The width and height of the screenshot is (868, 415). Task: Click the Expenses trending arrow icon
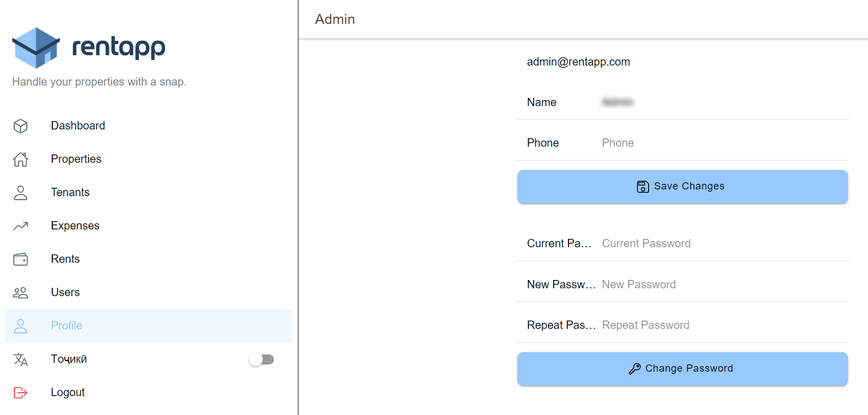21,226
